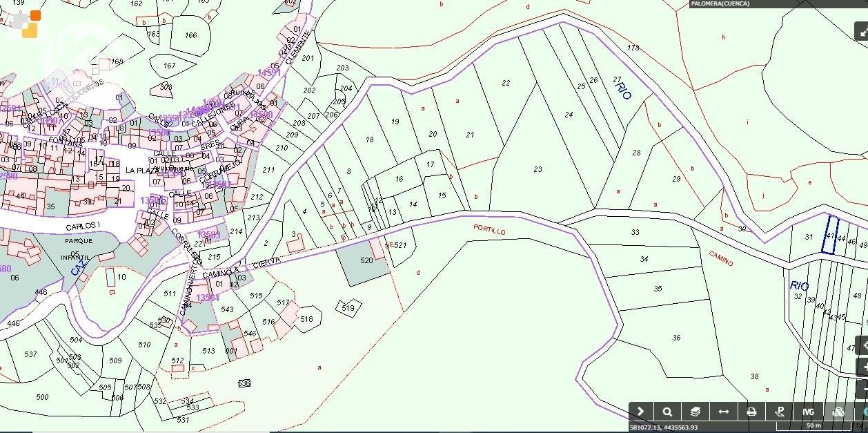
Task: Zoom in with the plus button
Action: click(862, 367)
